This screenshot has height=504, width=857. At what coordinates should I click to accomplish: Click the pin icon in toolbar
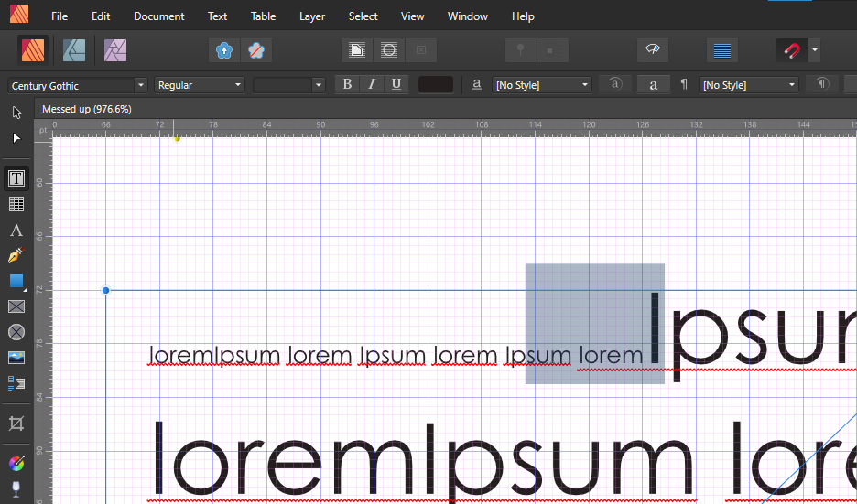point(521,50)
